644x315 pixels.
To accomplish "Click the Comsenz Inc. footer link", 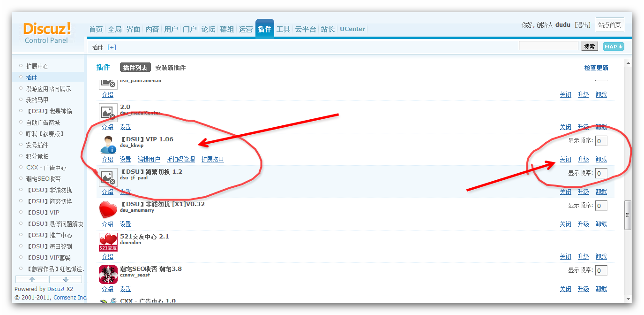I will tap(70, 298).
